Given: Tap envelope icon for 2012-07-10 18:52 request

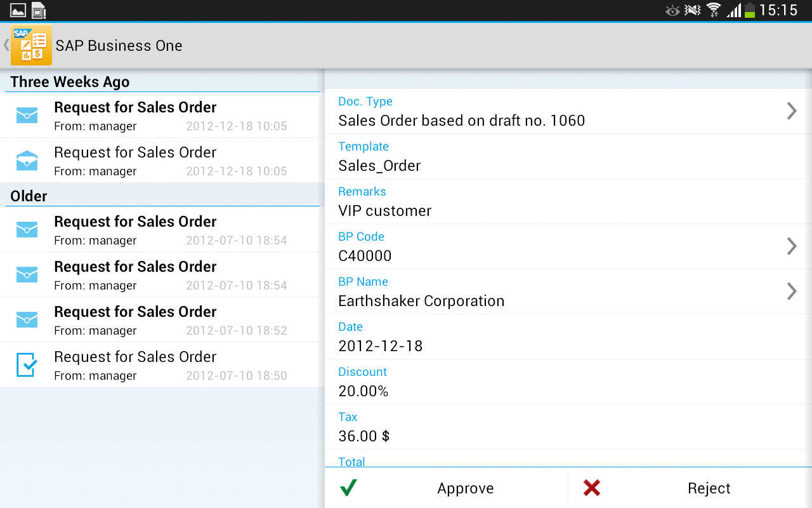Looking at the screenshot, I should click(x=27, y=320).
